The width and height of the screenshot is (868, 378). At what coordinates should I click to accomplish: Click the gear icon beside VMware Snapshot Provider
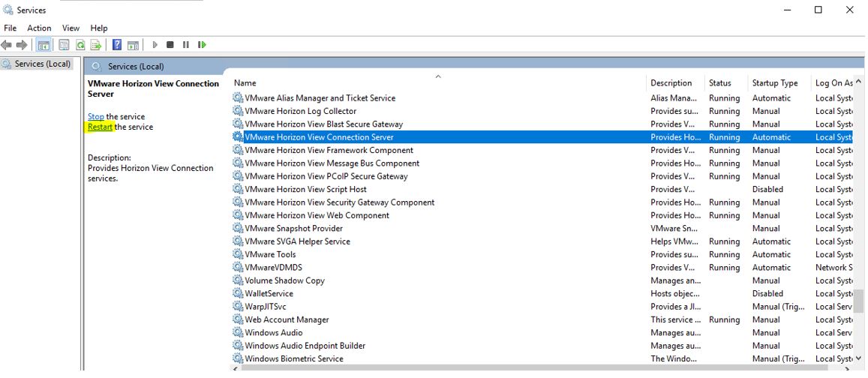238,229
